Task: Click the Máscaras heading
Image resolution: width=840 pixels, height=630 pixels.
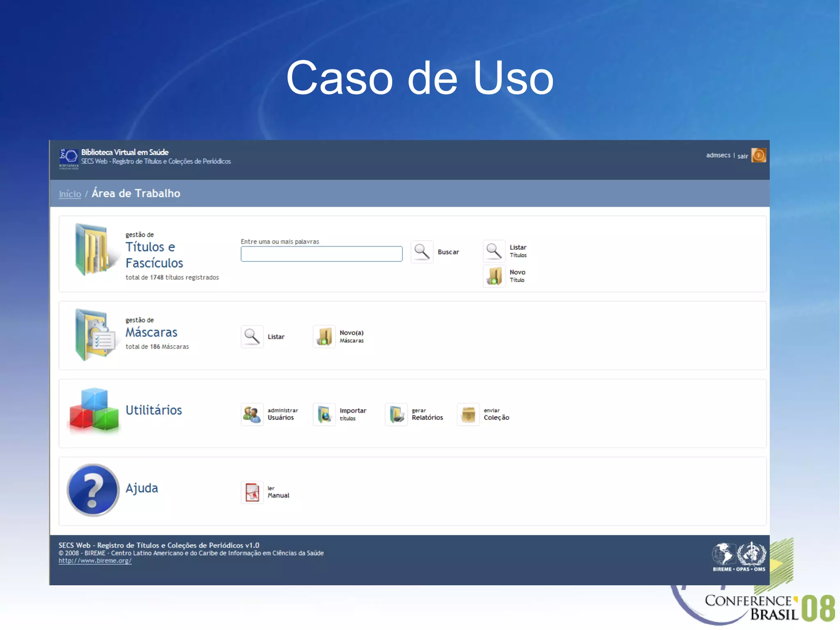Action: tap(151, 332)
